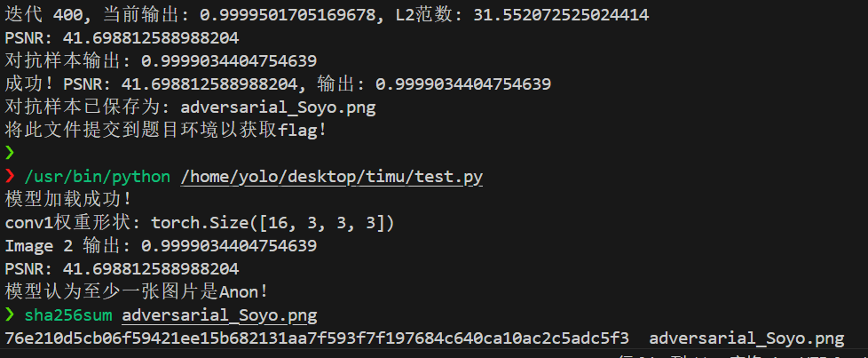Click the /usr/bin/python command text
This screenshot has width=868, height=358.
(x=98, y=177)
